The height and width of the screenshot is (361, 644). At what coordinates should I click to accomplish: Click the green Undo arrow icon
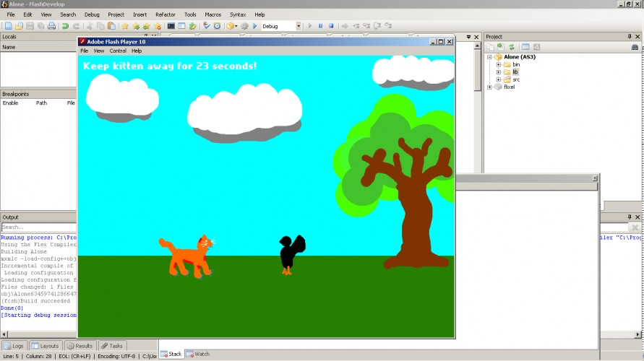(65, 26)
